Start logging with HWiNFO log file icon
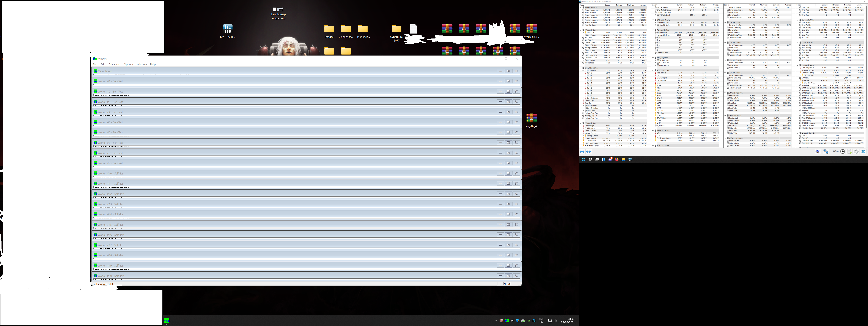The height and width of the screenshot is (326, 868). tap(849, 152)
